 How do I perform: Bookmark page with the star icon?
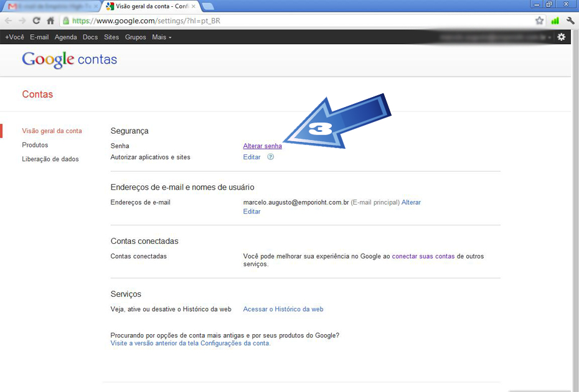pos(540,21)
